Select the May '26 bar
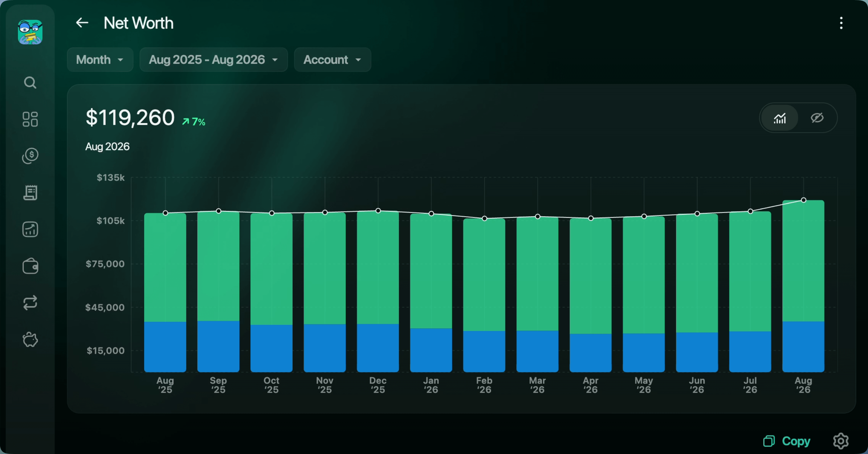This screenshot has height=454, width=868. [644, 294]
